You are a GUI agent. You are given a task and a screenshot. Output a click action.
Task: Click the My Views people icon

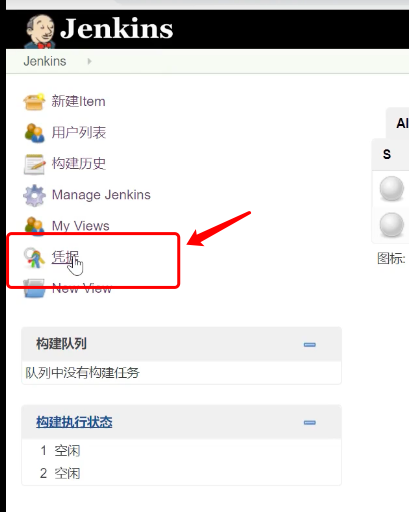[x=34, y=225]
